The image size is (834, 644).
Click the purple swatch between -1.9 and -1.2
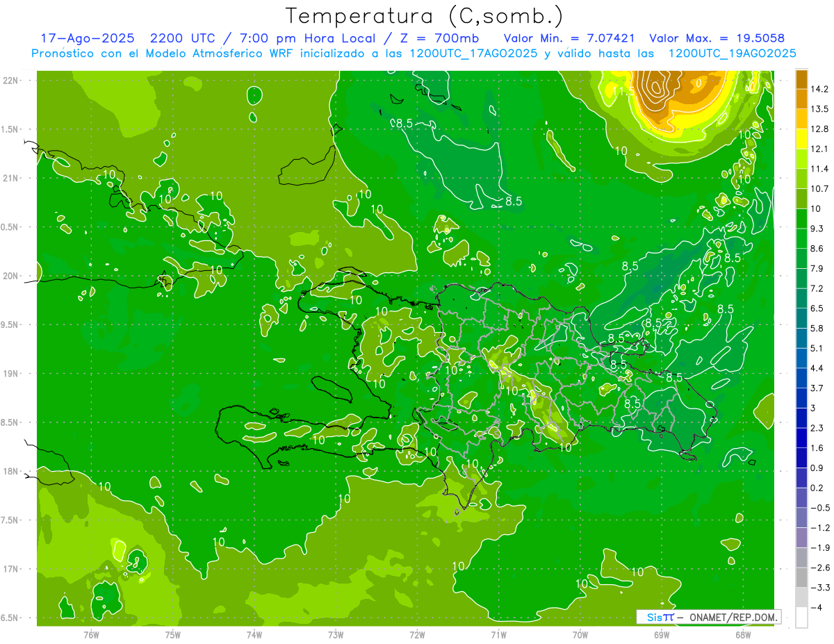[801, 537]
